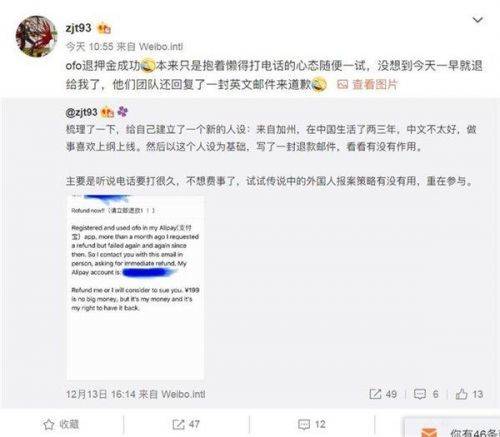Click the 今天 10:55 post timestamp
This screenshot has width=500, height=437.
pos(90,47)
